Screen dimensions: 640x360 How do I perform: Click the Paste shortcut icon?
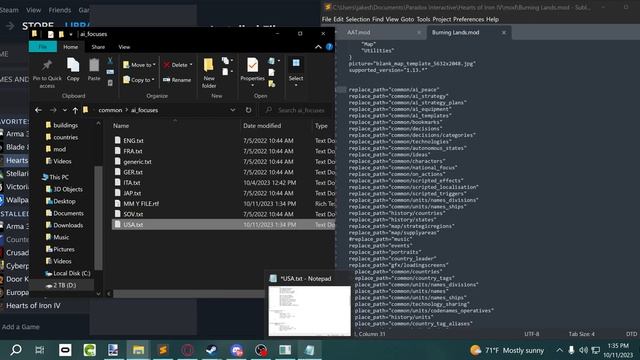pos(110,83)
